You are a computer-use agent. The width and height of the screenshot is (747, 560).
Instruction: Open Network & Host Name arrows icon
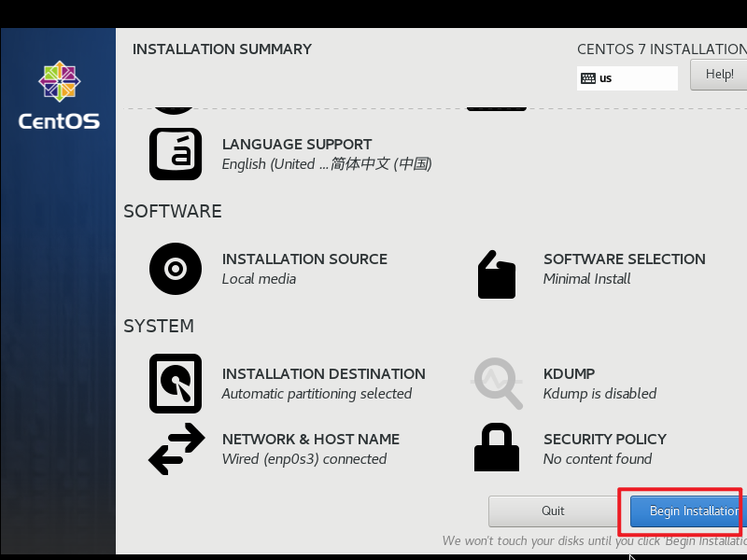(176, 449)
